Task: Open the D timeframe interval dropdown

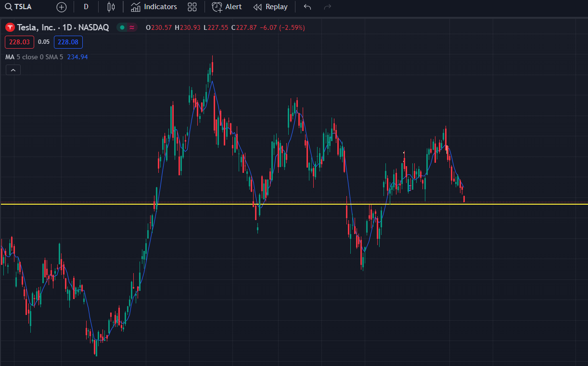Action: (86, 7)
